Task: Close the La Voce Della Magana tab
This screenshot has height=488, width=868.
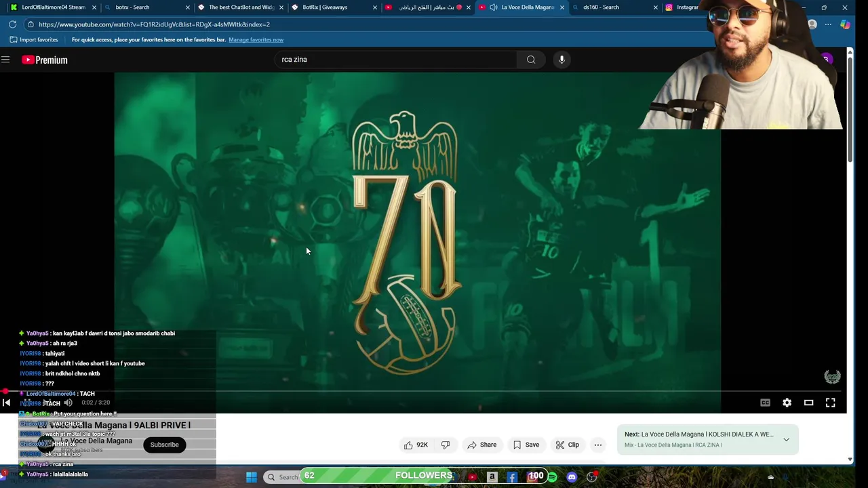Action: pos(562,7)
